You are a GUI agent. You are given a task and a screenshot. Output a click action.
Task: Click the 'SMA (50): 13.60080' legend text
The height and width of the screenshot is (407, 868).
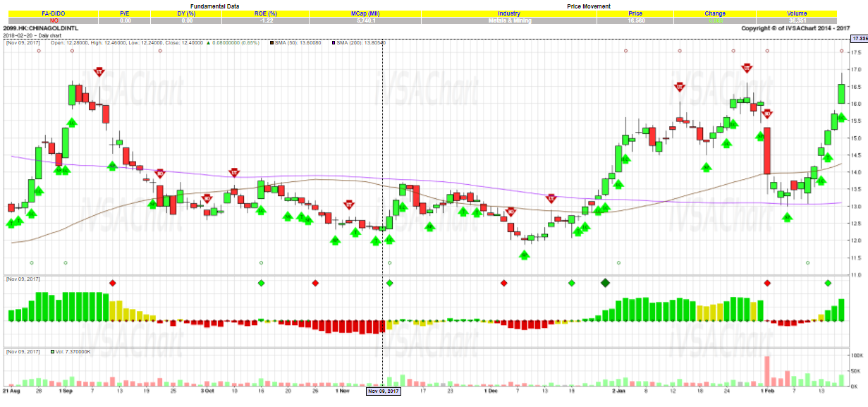[x=299, y=43]
